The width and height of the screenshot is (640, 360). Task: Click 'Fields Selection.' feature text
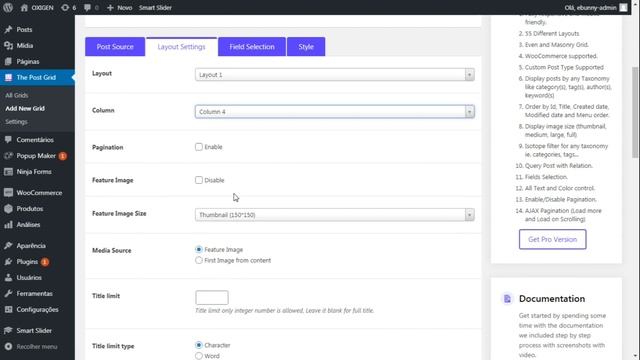[x=546, y=177]
